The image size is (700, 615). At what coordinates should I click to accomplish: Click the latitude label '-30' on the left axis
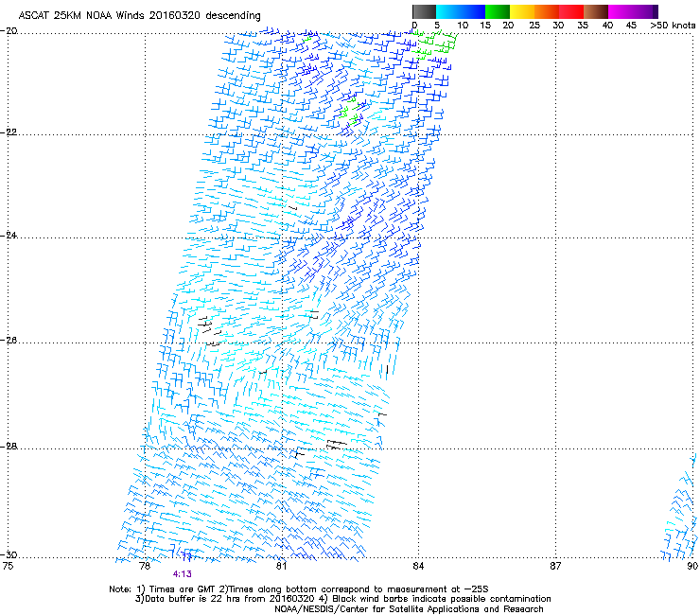tap(9, 554)
